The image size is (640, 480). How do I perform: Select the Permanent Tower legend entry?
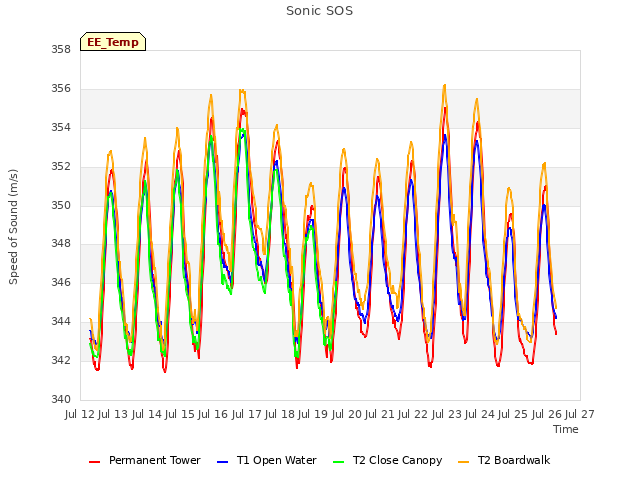pyautogui.click(x=145, y=460)
